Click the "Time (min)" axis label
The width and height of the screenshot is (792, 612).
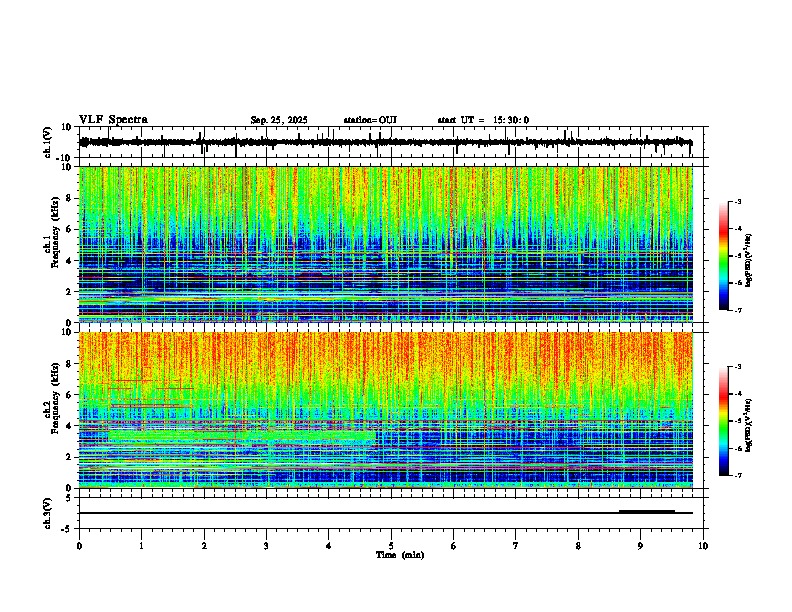[400, 555]
